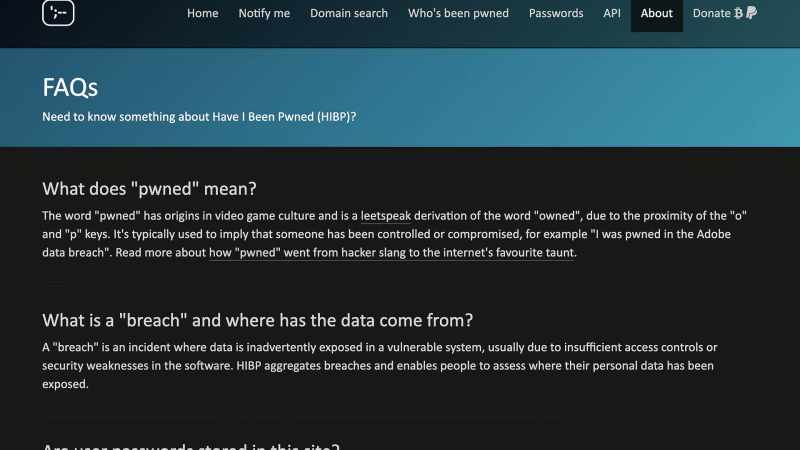Open the Notify me page
800x450 pixels.
click(264, 13)
